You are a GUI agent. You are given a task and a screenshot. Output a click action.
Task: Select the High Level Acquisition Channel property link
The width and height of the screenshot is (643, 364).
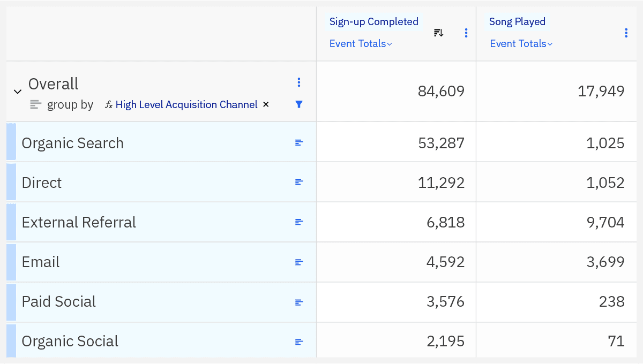coord(186,104)
